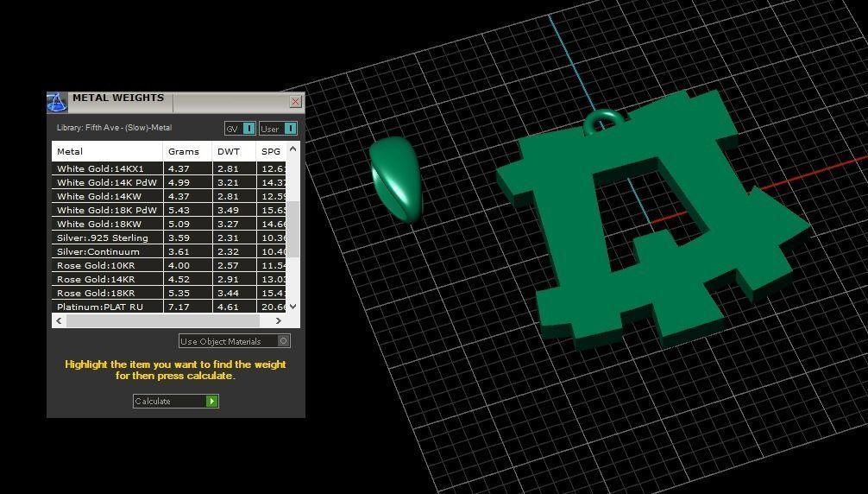Viewport: 868px width, 494px height.
Task: Close the Metal Weights panel
Action: pos(296,102)
